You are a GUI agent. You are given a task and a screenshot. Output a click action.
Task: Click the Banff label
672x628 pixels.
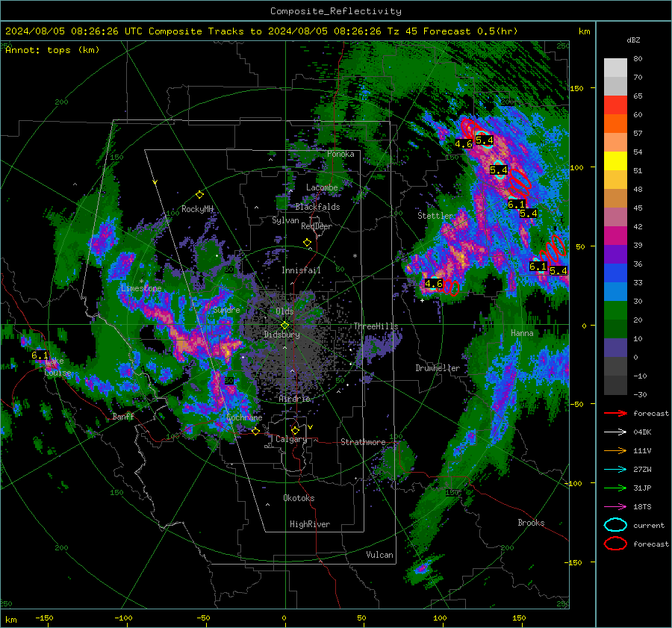click(x=123, y=416)
